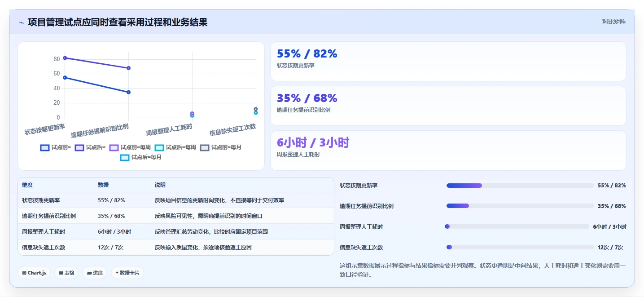Click the 说明 column header

[160, 185]
